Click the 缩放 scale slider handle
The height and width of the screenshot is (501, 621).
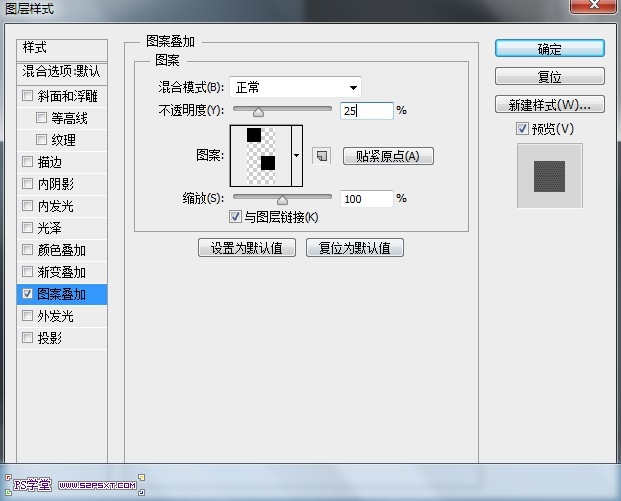pos(282,200)
